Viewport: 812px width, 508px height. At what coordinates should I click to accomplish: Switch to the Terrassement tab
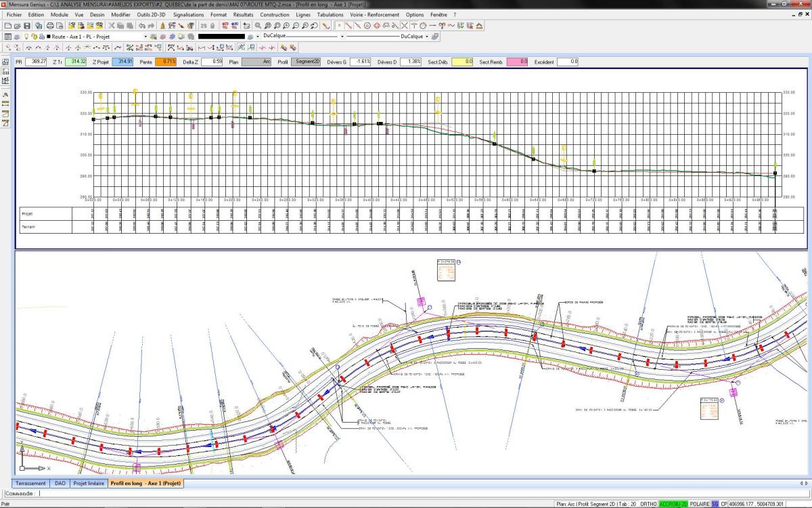tap(31, 484)
